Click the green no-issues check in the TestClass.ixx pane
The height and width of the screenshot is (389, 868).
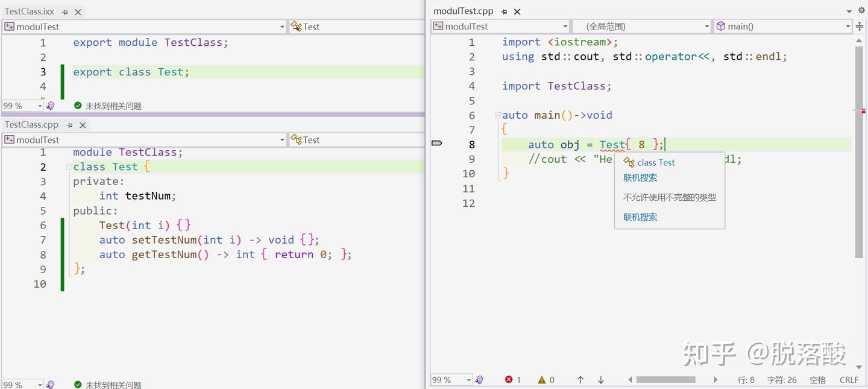[78, 106]
